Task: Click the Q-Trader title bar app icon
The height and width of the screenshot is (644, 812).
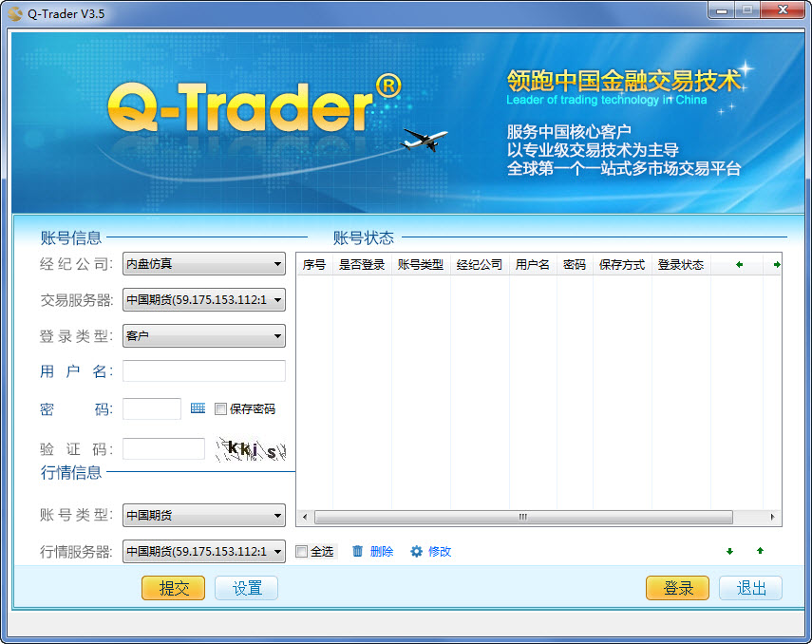Action: (x=15, y=13)
